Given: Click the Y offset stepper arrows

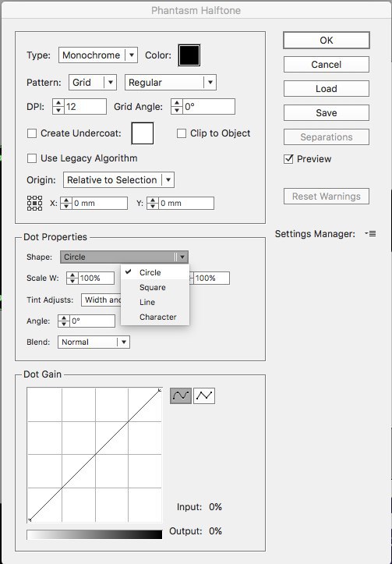Looking at the screenshot, I should pos(153,204).
